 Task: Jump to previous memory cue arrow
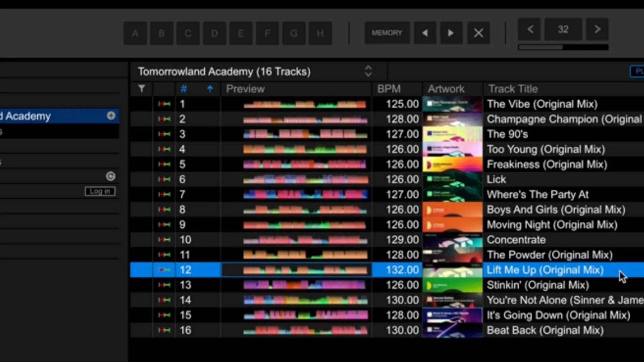[x=425, y=33]
